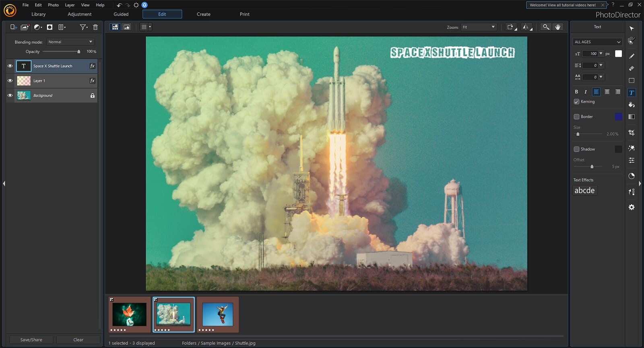Select the paint bucket fill tool
644x348 pixels.
(632, 105)
